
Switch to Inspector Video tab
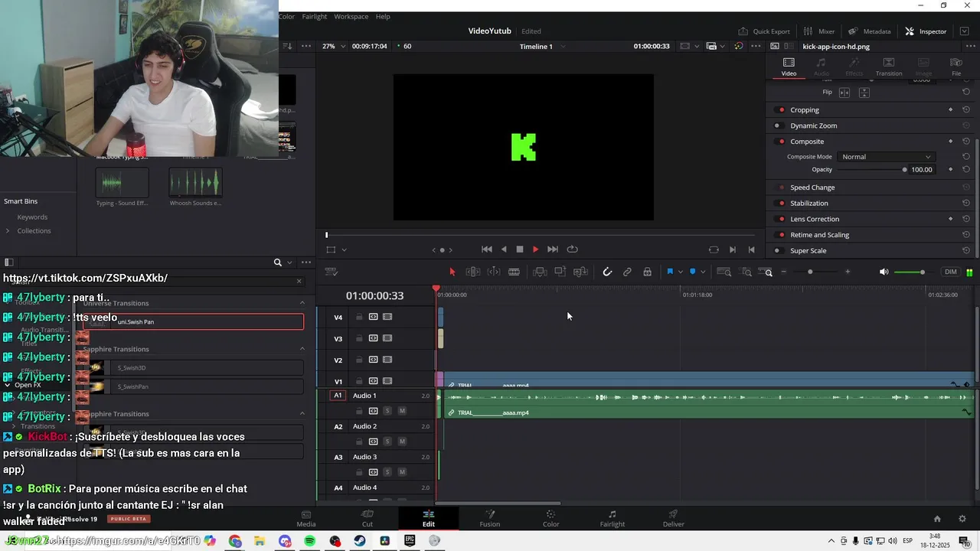coord(789,67)
